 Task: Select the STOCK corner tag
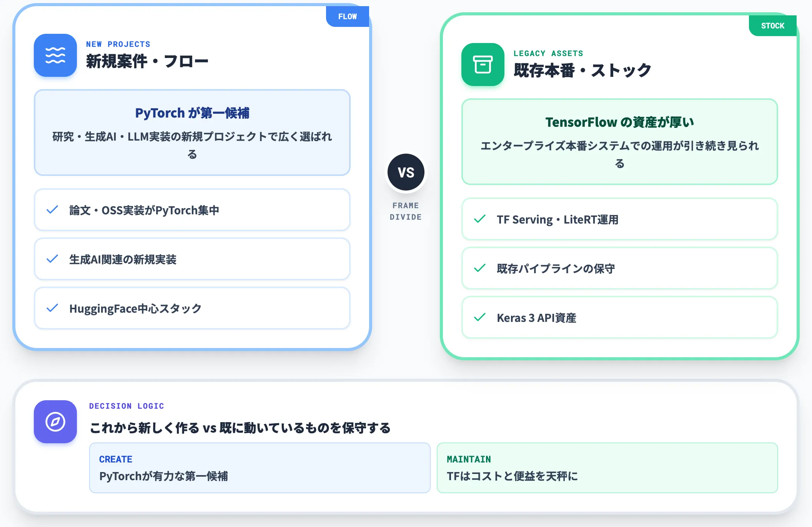(773, 26)
